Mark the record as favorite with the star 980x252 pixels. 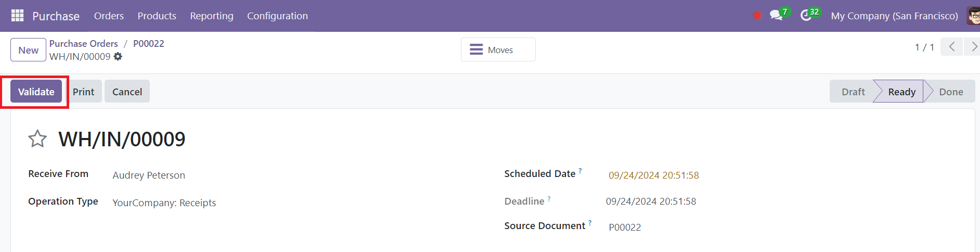(x=37, y=139)
